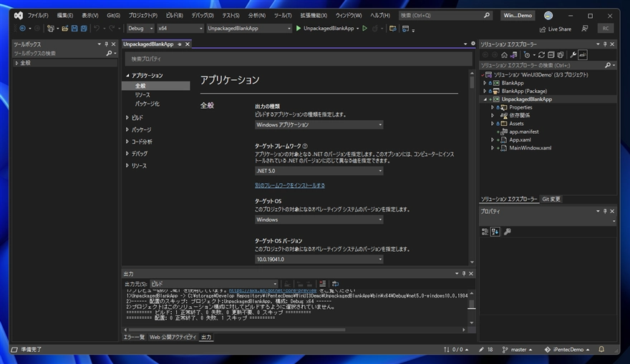Expand the デバッグ properties section

(127, 154)
